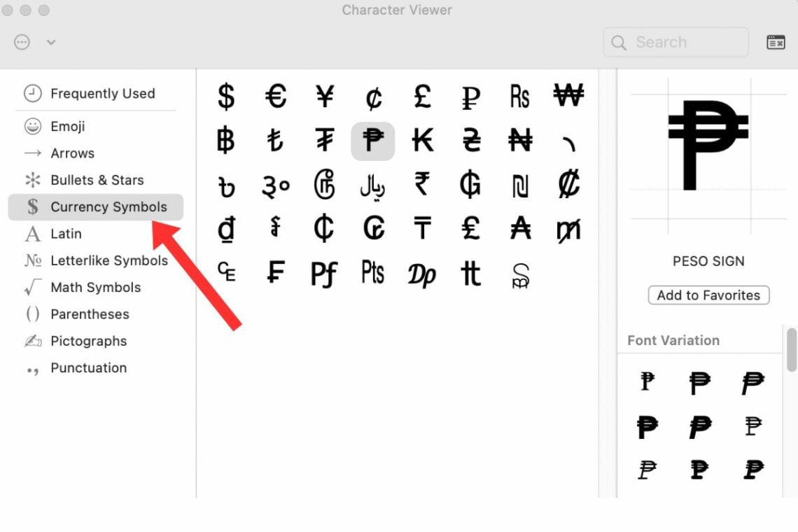Select the French franc sign
Screen dimensions: 798x532
click(275, 272)
